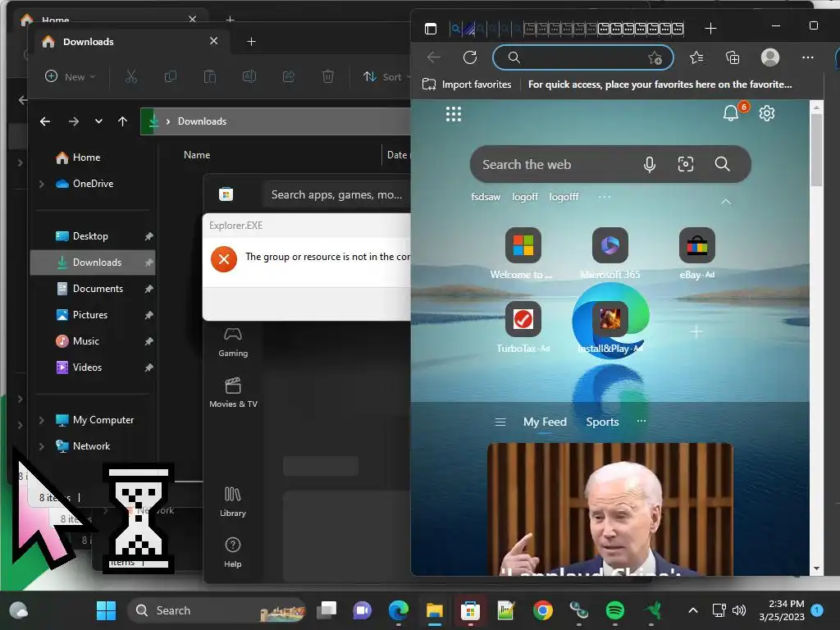Unpin Desktop using its pin icon
The width and height of the screenshot is (840, 630).
[149, 236]
